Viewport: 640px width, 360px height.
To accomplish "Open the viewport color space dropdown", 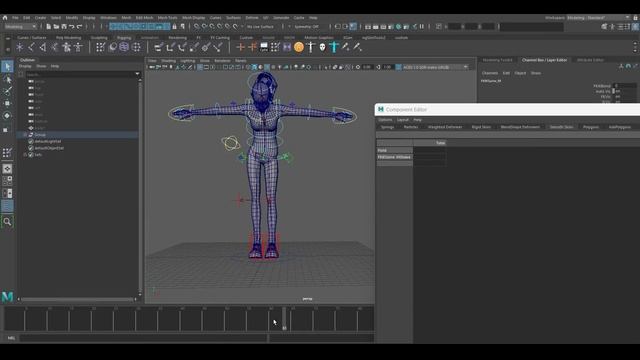I will [436, 67].
